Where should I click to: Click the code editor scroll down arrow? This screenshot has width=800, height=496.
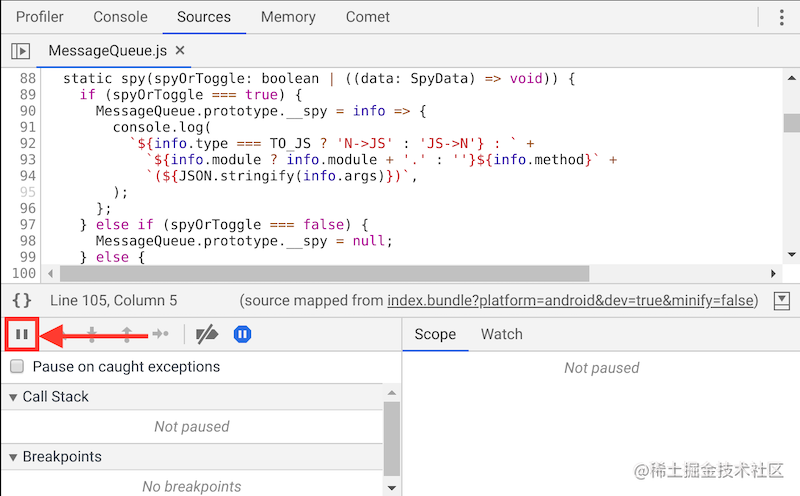[791, 254]
